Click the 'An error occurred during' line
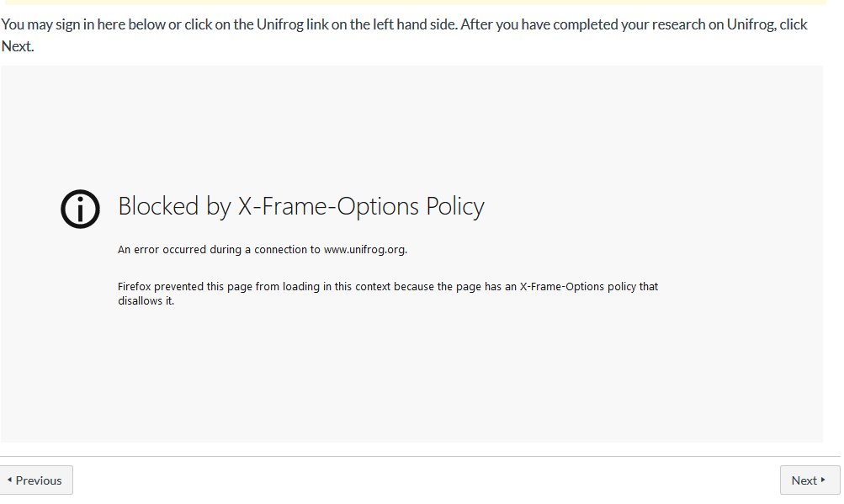 coord(263,250)
